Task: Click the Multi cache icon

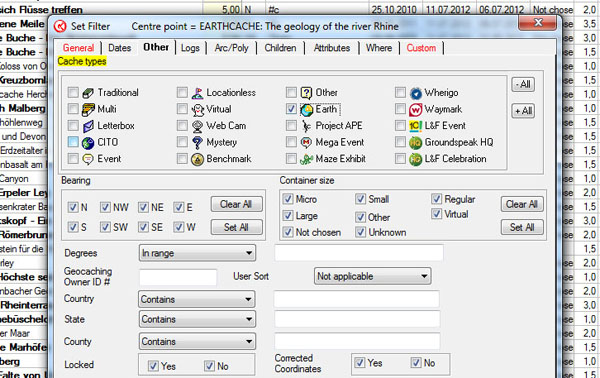Action: click(x=88, y=109)
